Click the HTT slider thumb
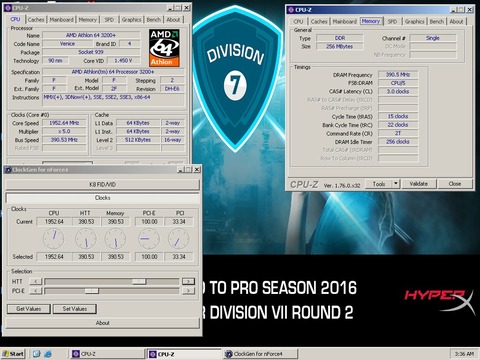480x360 pixels. tap(139, 282)
